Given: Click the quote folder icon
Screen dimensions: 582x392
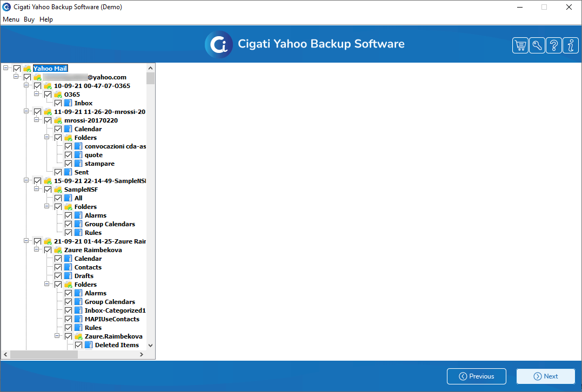Looking at the screenshot, I should pyautogui.click(x=78, y=155).
